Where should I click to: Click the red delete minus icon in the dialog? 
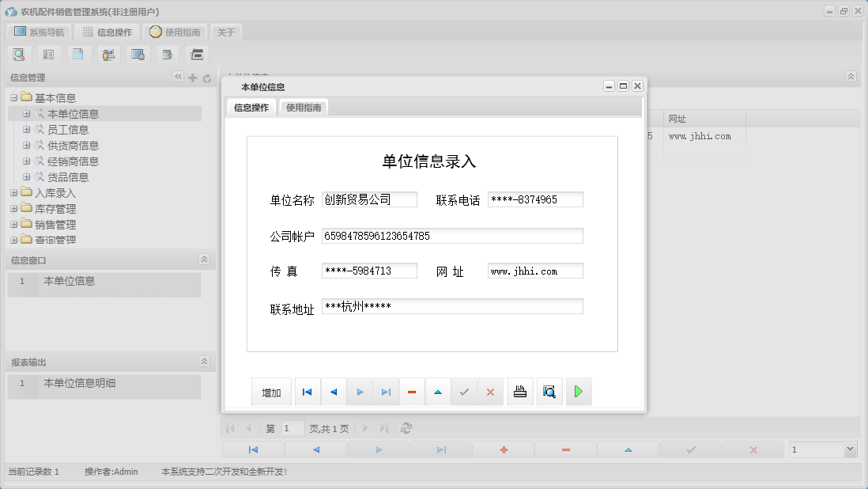point(412,391)
